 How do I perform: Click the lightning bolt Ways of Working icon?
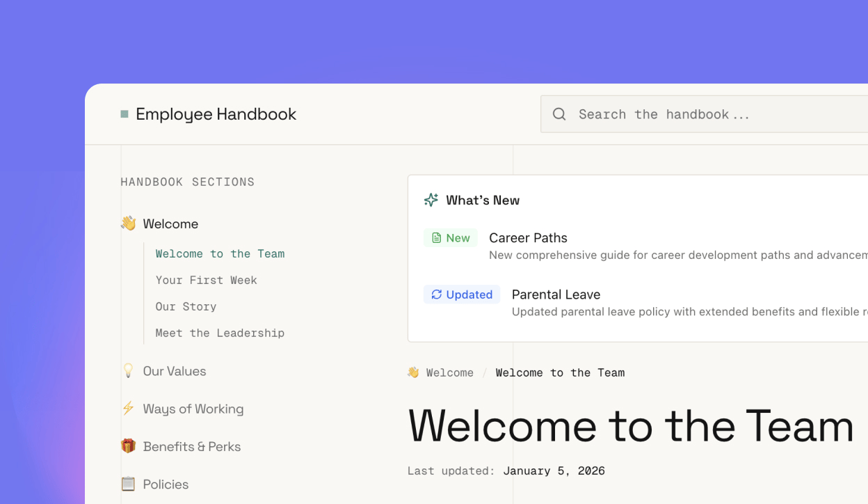pyautogui.click(x=128, y=409)
